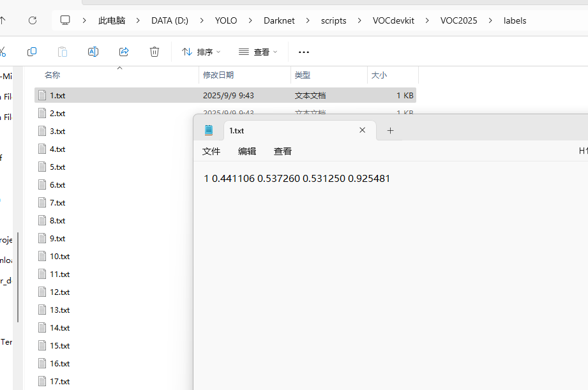Screen dimensions: 588x390
Task: Navigate to 此电脑 in breadcrumb
Action: pos(112,20)
